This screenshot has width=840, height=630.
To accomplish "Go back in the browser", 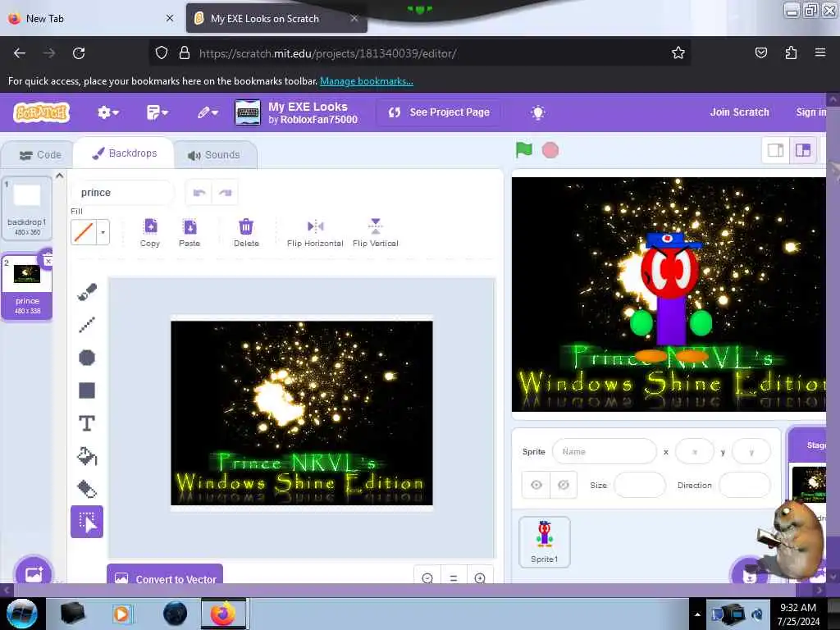I will click(20, 53).
